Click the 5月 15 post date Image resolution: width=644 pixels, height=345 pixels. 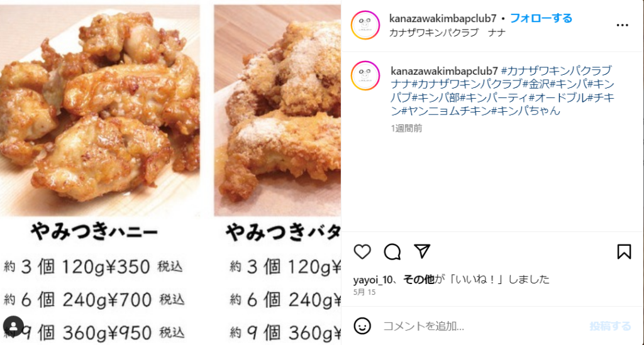tap(364, 292)
